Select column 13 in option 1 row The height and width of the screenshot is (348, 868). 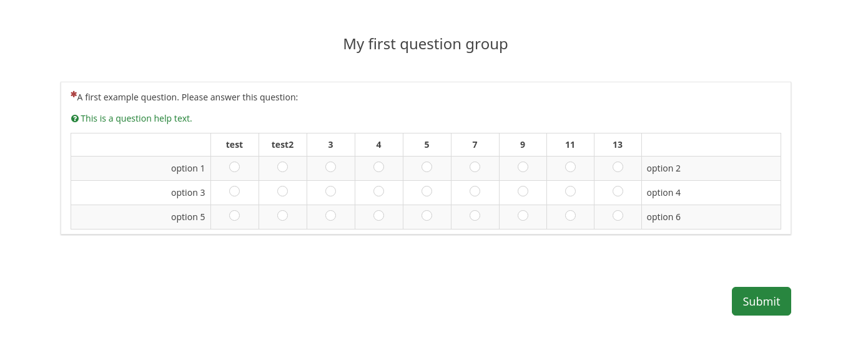click(618, 167)
